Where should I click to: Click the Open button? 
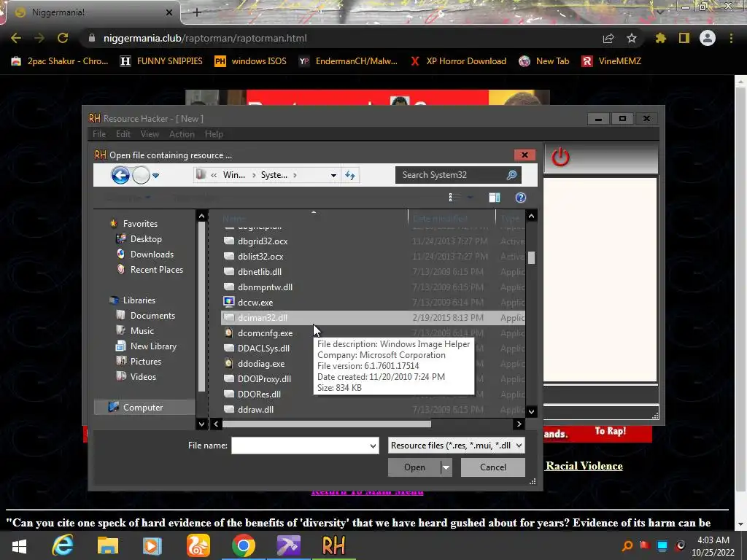pos(414,467)
